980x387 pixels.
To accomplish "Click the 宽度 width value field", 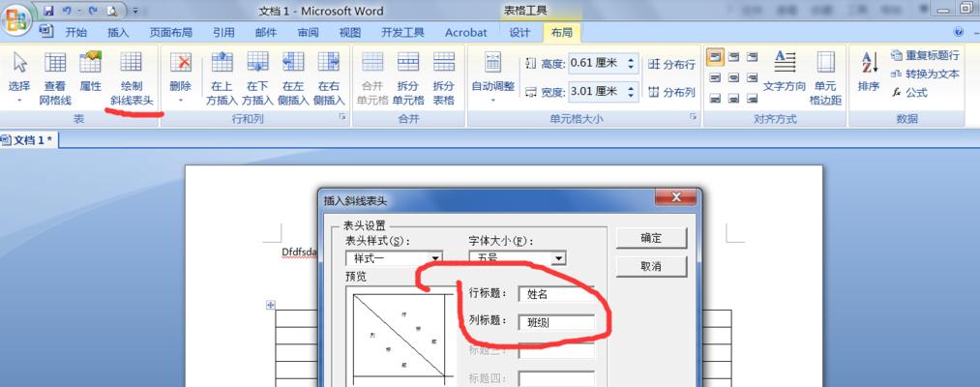I will pyautogui.click(x=596, y=92).
